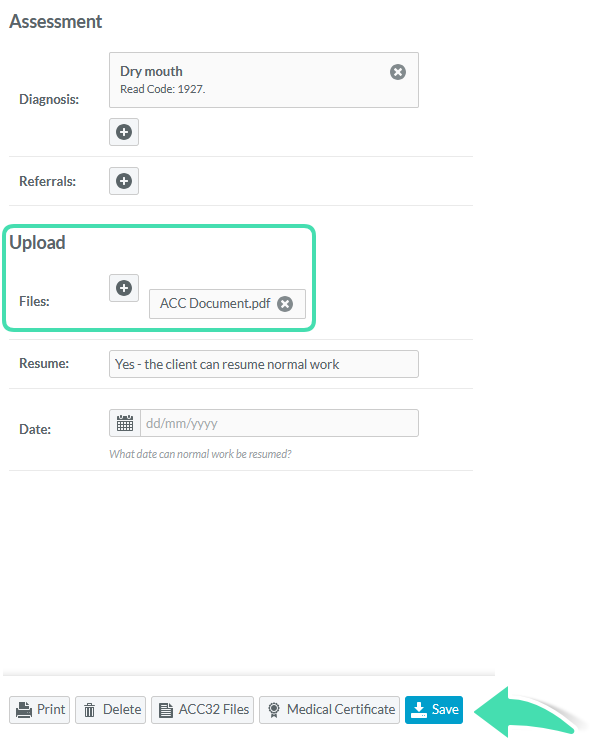Save the assessment form
591x743 pixels.
click(434, 710)
